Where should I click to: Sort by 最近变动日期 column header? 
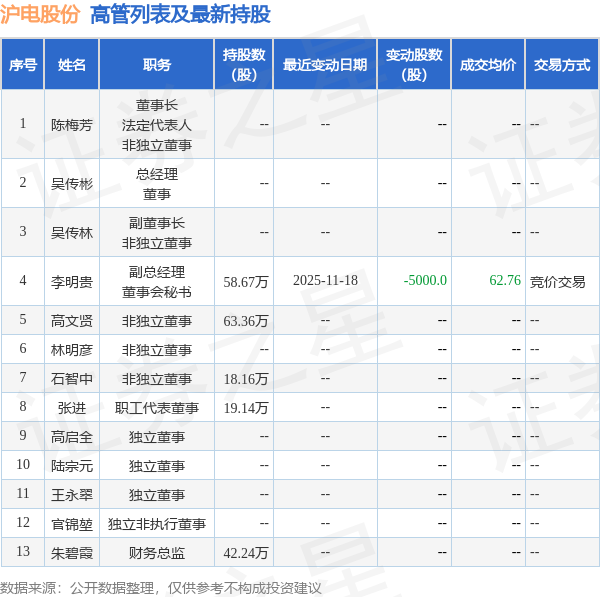pyautogui.click(x=325, y=65)
